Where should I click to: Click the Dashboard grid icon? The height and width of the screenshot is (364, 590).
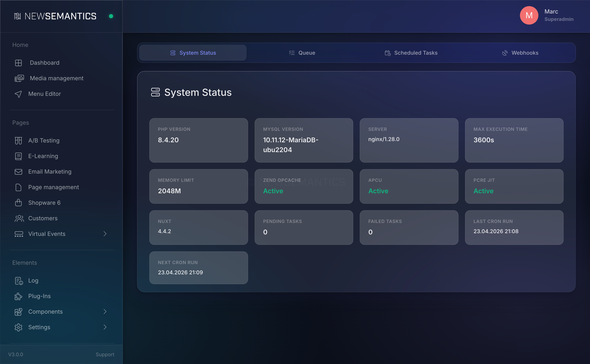point(18,63)
